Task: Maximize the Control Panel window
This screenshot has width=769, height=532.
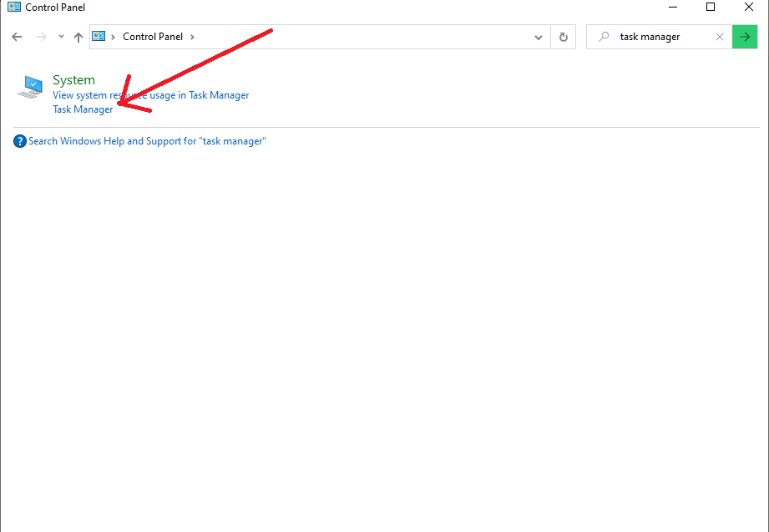Action: (711, 8)
